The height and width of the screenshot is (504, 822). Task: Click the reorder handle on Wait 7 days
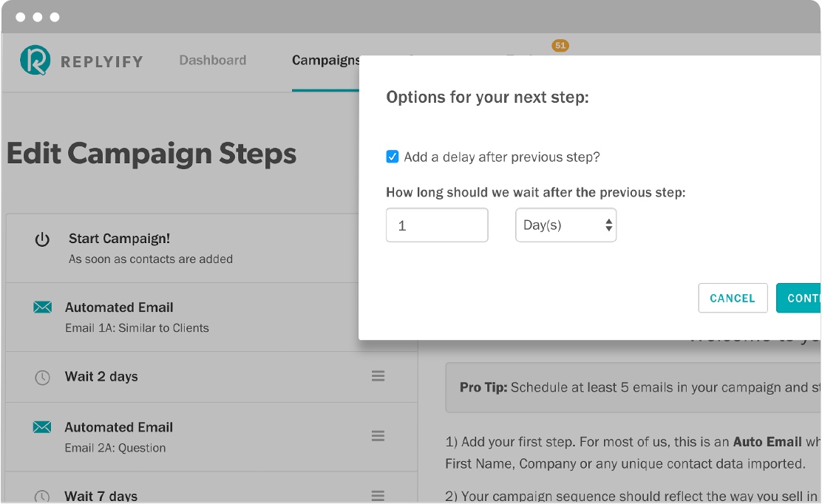378,495
